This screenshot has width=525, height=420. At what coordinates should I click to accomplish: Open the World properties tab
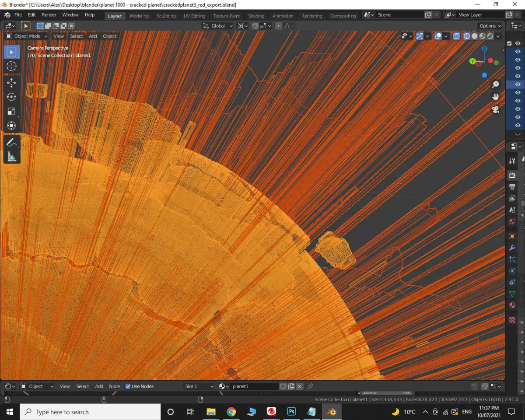point(512,221)
